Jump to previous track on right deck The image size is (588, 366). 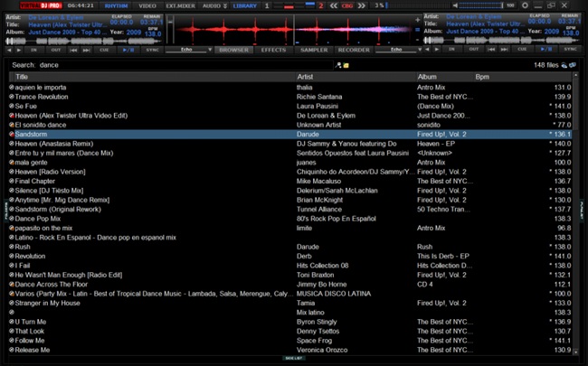[x=491, y=49]
